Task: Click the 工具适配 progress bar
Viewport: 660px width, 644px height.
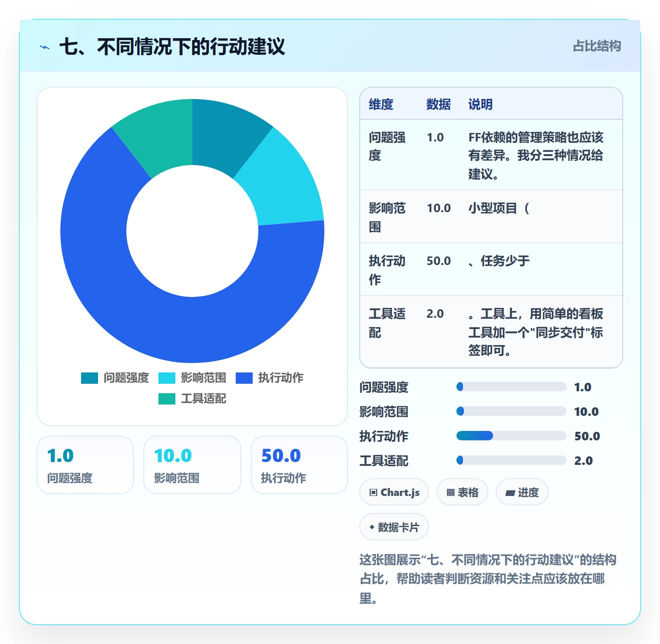Action: tap(511, 460)
